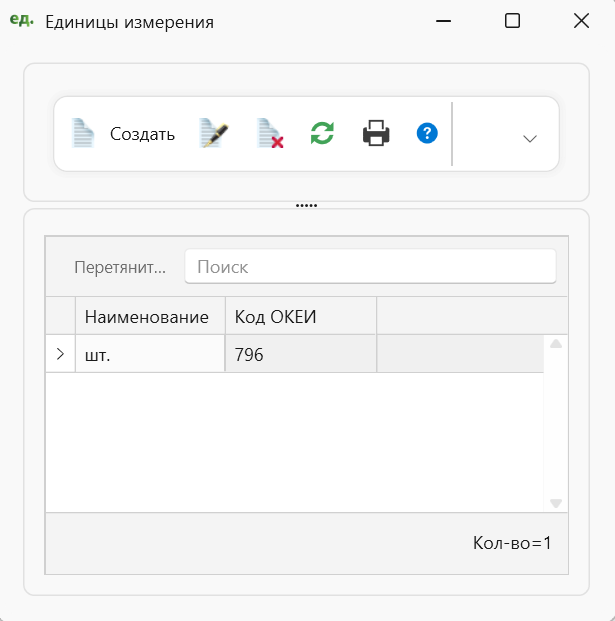Click the ед. application icon in title bar
The width and height of the screenshot is (615, 621).
(x=21, y=20)
